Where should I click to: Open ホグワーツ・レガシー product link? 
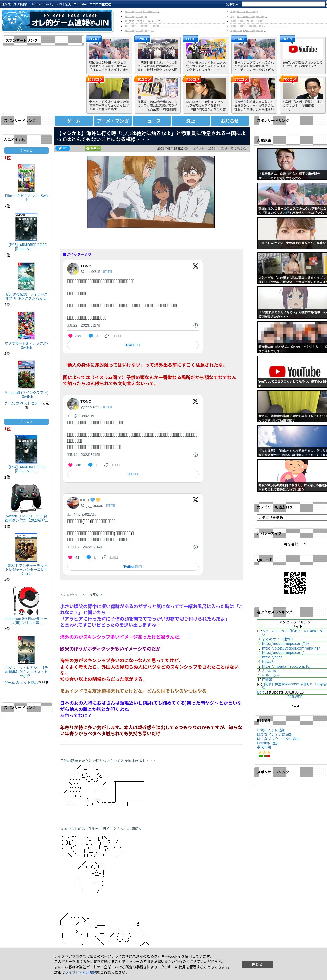26,671
